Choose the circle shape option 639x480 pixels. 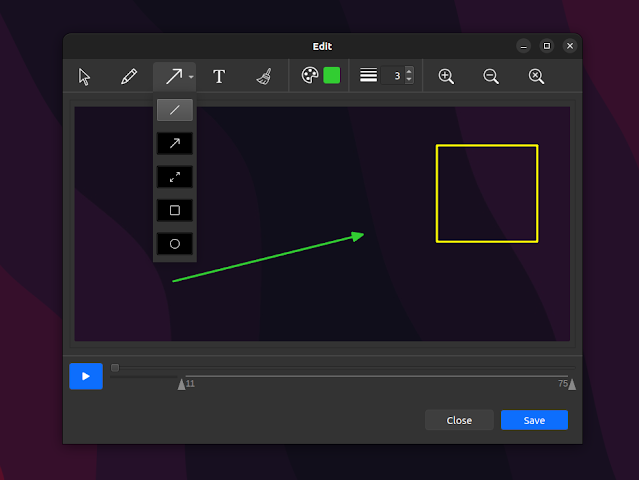[175, 243]
